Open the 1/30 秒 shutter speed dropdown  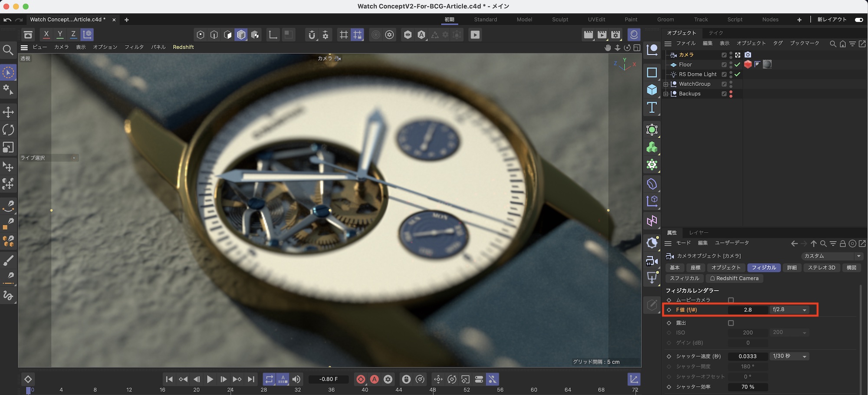click(789, 356)
